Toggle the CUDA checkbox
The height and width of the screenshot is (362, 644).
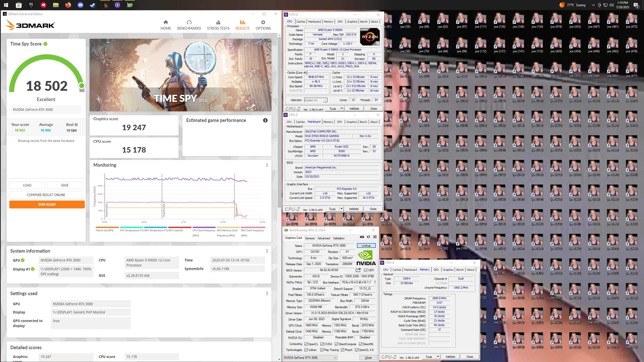click(322, 344)
